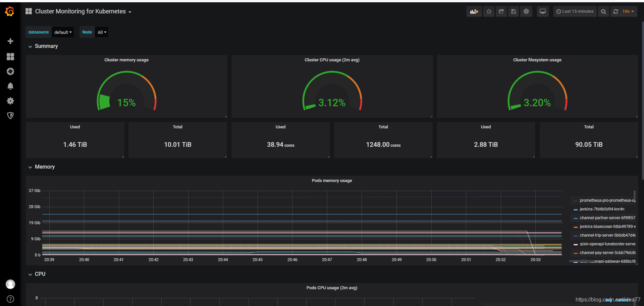Viewport: 644px width, 306px height.
Task: Open the Create plus menu in sidebar
Action: 10,41
